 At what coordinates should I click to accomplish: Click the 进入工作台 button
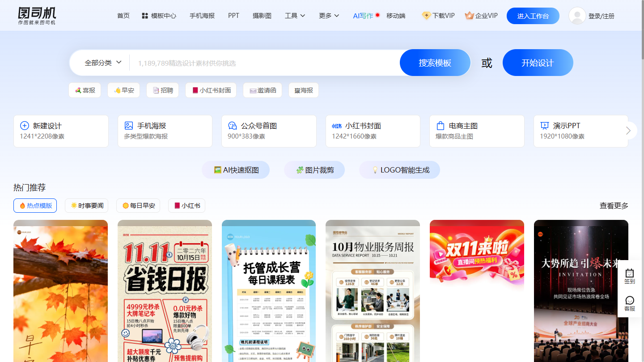point(533,16)
